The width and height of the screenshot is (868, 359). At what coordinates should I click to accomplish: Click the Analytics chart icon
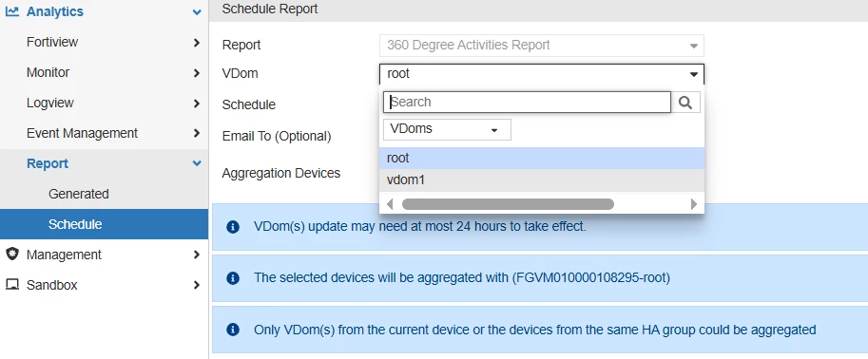pyautogui.click(x=12, y=11)
